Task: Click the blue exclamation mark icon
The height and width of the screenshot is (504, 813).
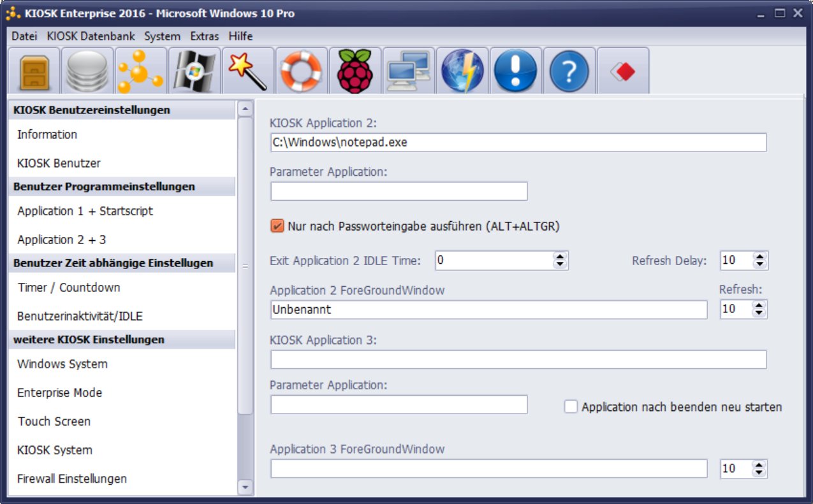Action: [516, 71]
